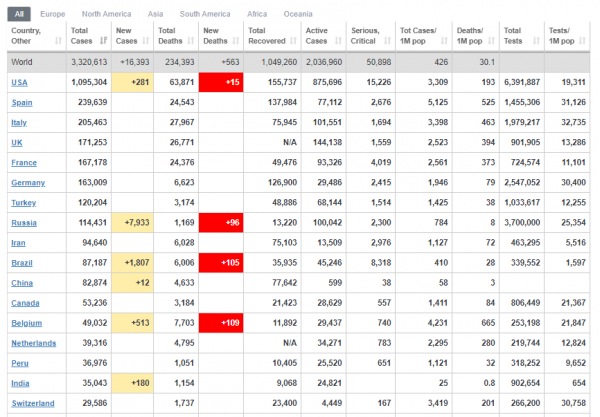The image size is (600, 417).
Task: Click Brazil's red +105 new deaths cell
Action: [221, 262]
